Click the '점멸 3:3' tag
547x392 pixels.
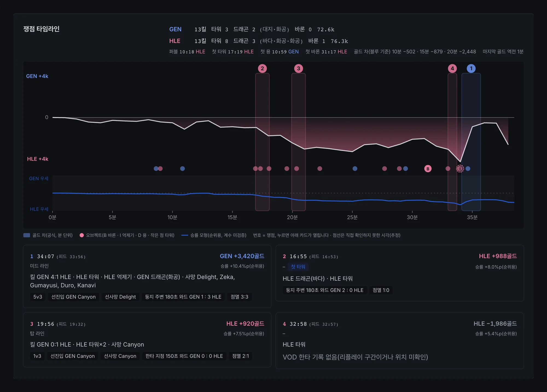point(239,297)
